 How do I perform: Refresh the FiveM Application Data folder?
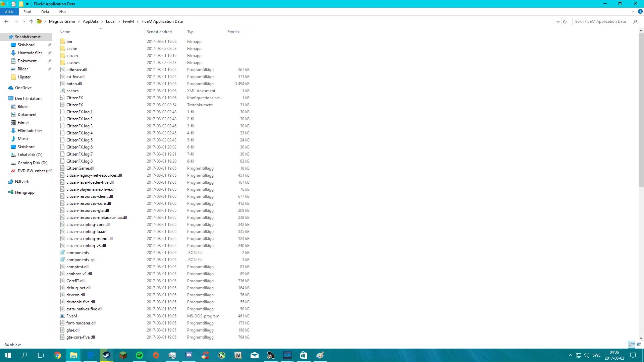point(565,21)
